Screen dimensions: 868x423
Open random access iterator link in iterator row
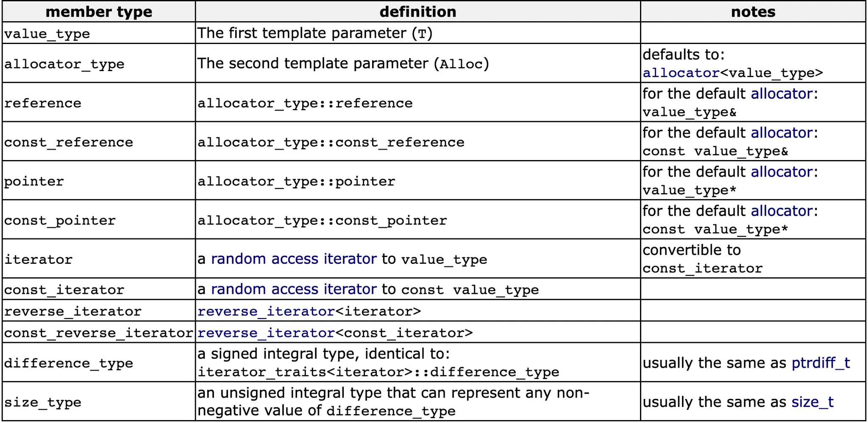tap(294, 259)
